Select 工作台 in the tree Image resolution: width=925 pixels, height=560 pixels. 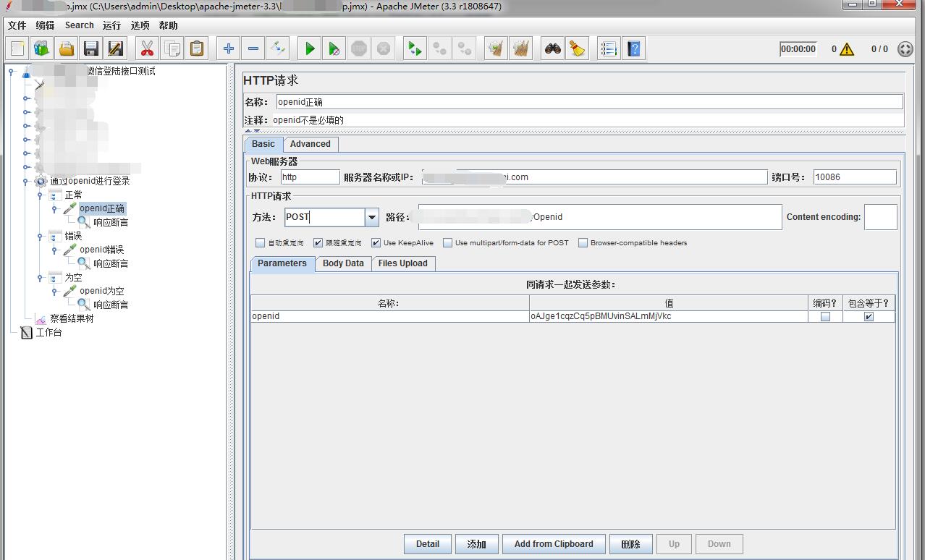click(x=48, y=333)
